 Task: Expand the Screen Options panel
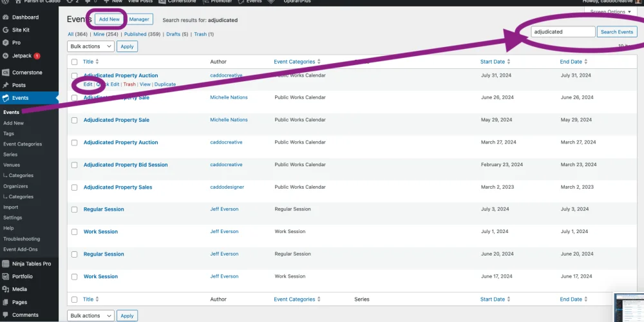(x=611, y=12)
